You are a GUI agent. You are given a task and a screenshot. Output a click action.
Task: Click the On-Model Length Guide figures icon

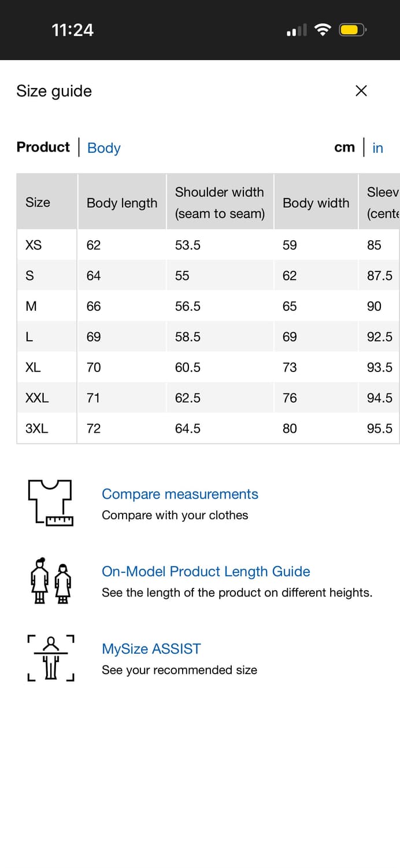click(x=50, y=582)
